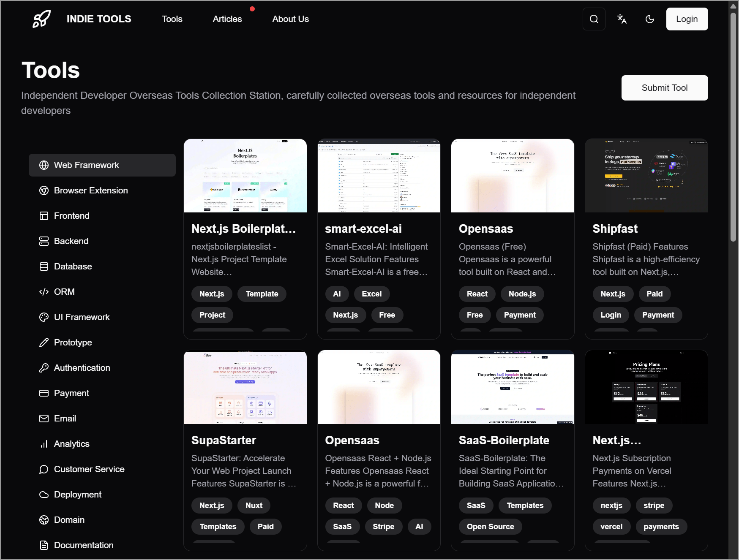Viewport: 739px width, 560px height.
Task: Click the Email envelope icon
Action: click(x=44, y=419)
